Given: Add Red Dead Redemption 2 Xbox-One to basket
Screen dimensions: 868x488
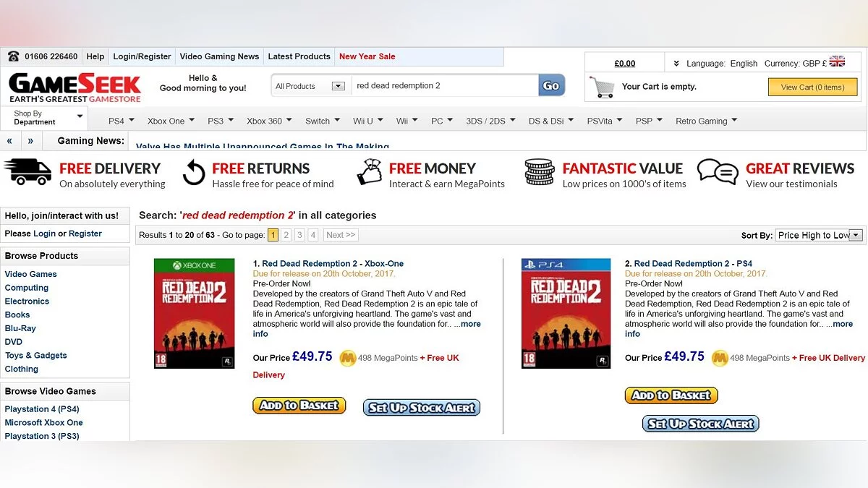Looking at the screenshot, I should 299,406.
